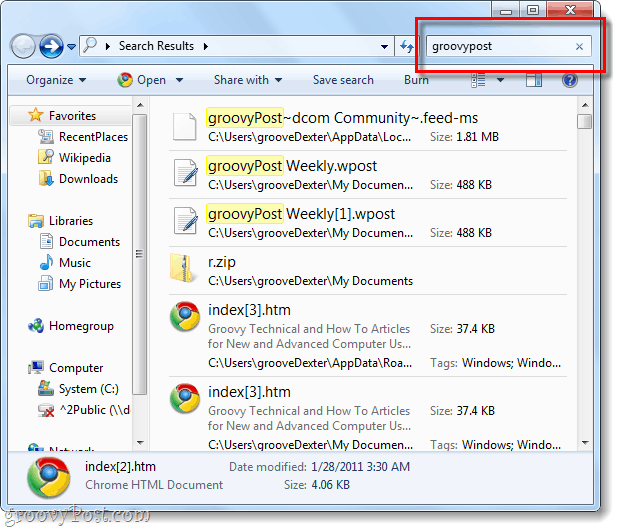Click the Open button with Chrome icon

142,80
